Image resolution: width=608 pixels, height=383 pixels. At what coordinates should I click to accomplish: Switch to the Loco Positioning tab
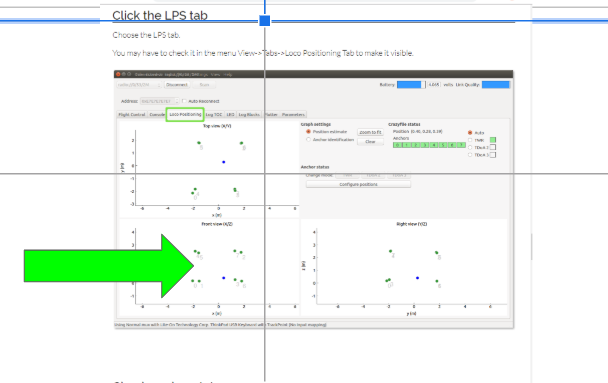(x=185, y=114)
